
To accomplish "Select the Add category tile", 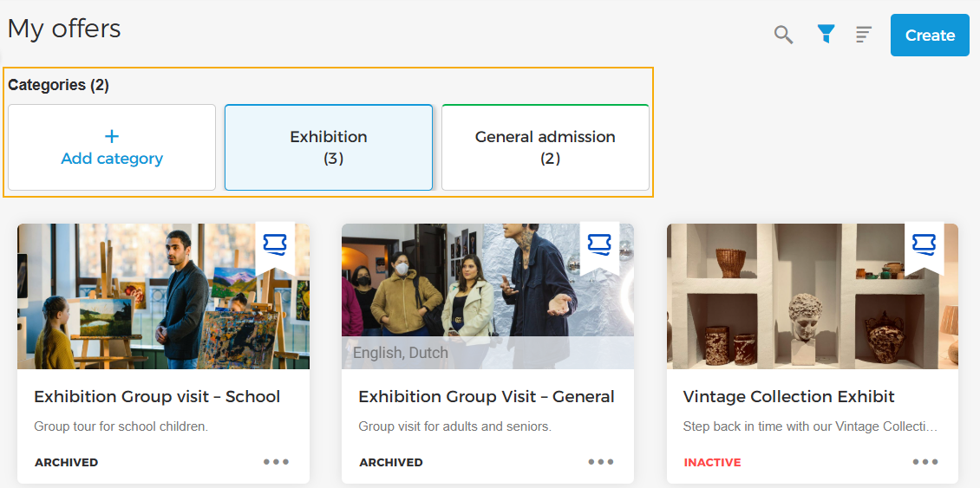I will [112, 148].
